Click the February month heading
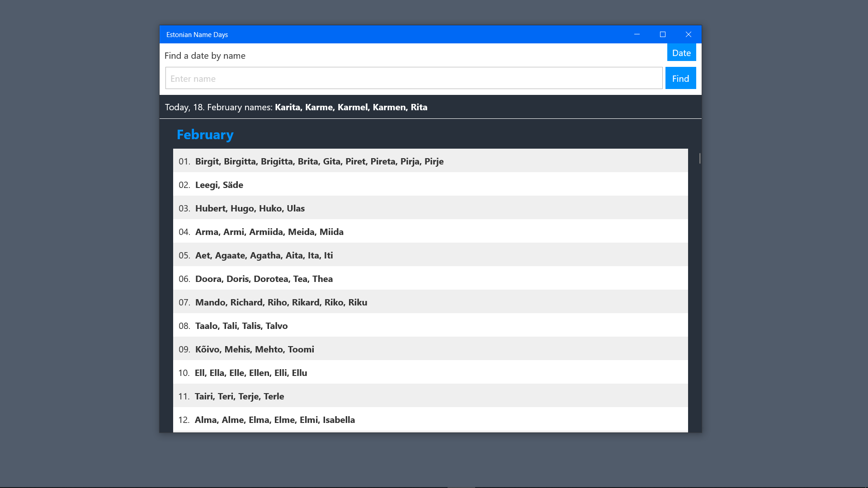 point(205,134)
